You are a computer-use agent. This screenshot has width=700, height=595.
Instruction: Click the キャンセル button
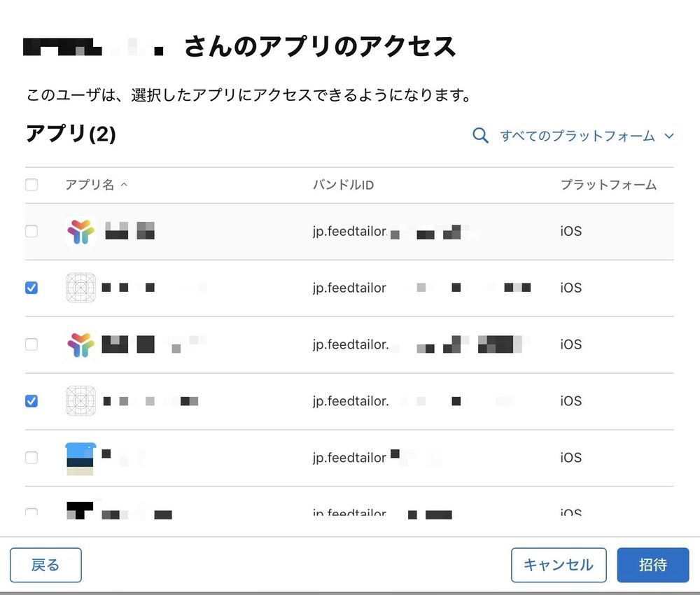559,565
